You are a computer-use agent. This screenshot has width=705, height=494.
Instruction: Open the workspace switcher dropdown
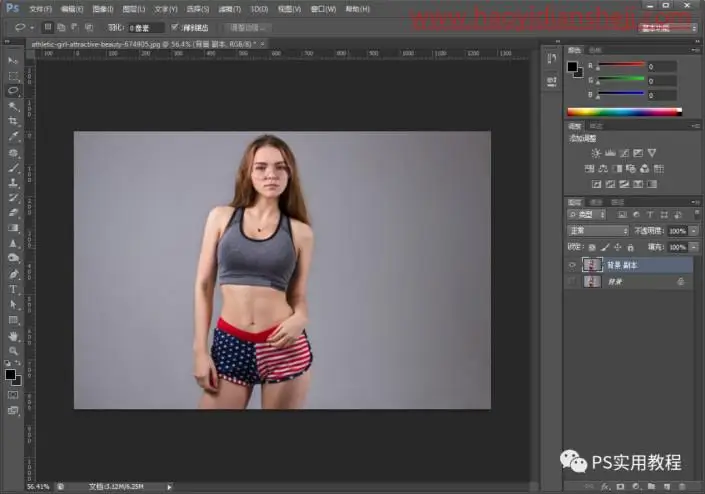tap(667, 28)
